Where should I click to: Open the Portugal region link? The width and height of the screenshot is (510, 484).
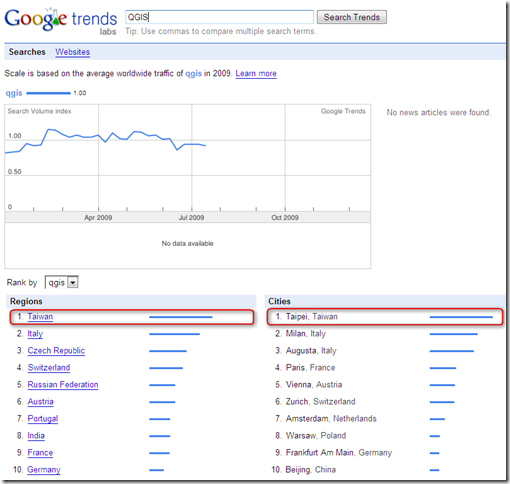(x=43, y=419)
